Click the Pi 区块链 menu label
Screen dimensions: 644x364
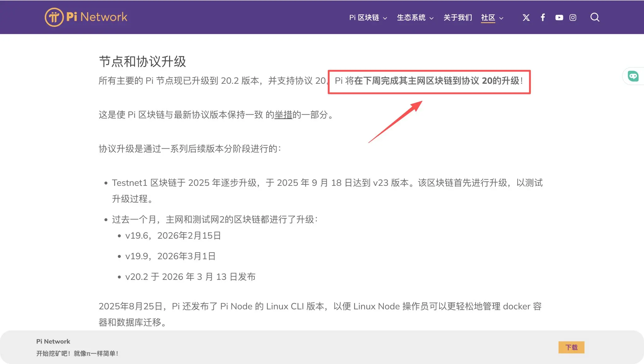click(364, 18)
